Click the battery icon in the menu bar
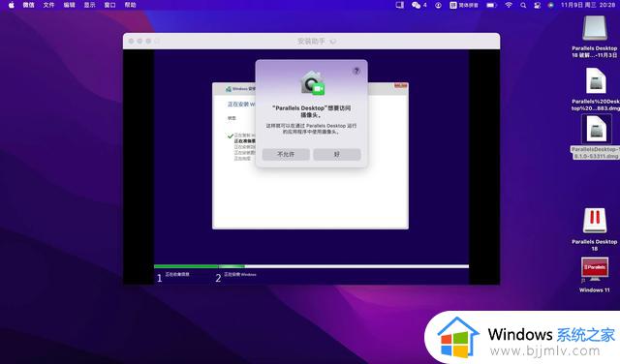Viewport: 620px width, 364px height. 491,5
